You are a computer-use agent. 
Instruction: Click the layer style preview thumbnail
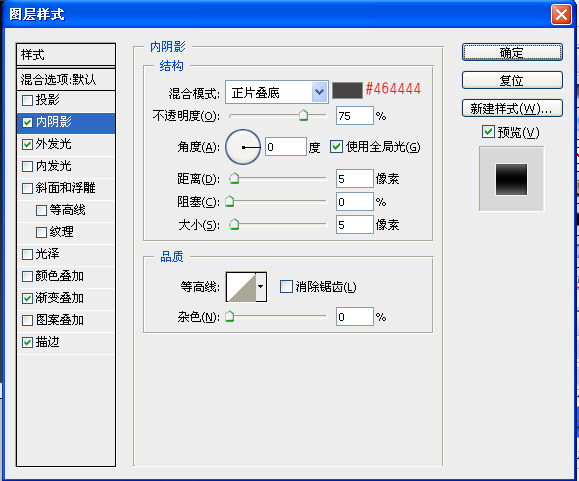click(511, 179)
